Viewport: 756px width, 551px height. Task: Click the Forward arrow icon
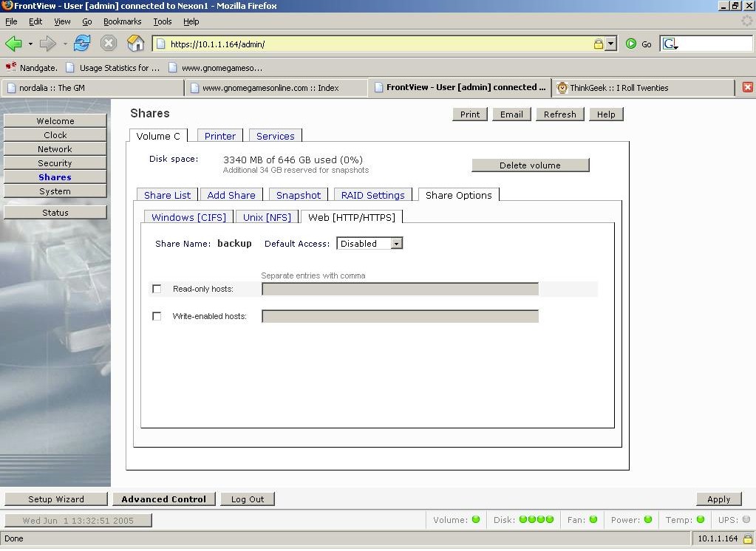(48, 44)
